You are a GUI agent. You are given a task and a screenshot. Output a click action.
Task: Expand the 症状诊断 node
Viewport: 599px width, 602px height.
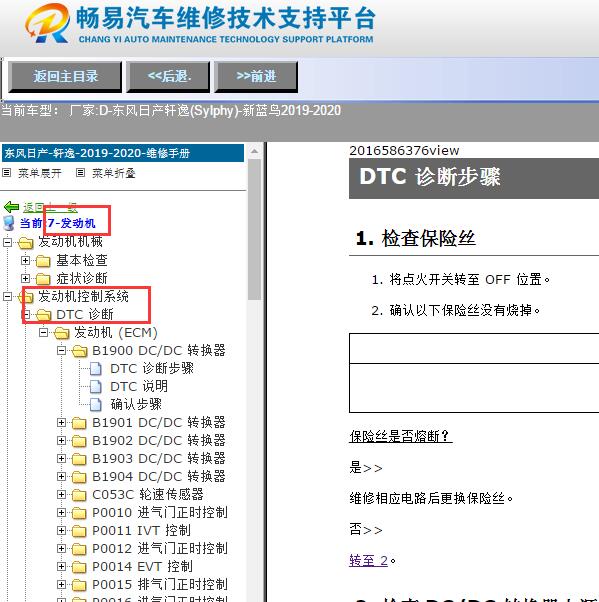click(x=25, y=278)
